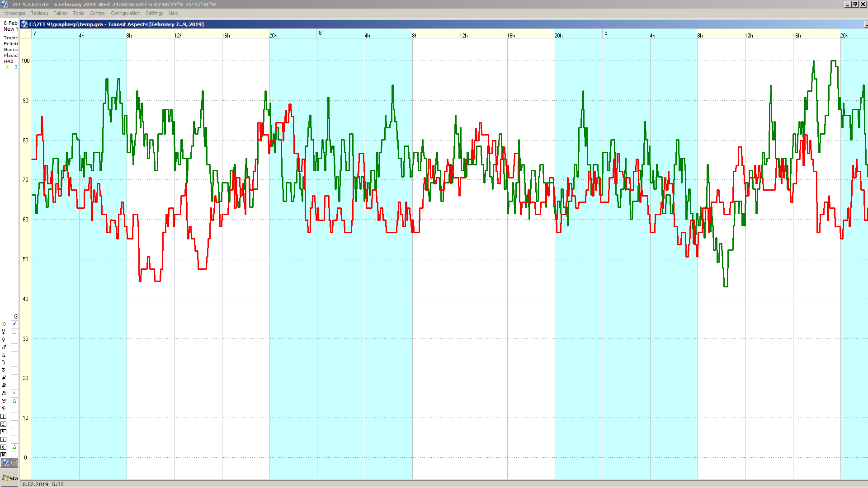868x488 pixels.
Task: Click the green sextile mark beside North Node
Action: click(x=14, y=393)
